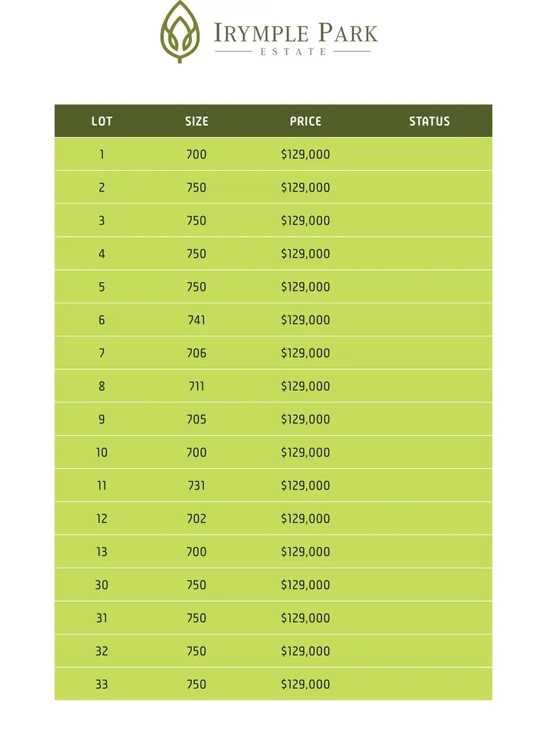The width and height of the screenshot is (541, 756).
Task: Click the price of lot 2
Action: [306, 187]
